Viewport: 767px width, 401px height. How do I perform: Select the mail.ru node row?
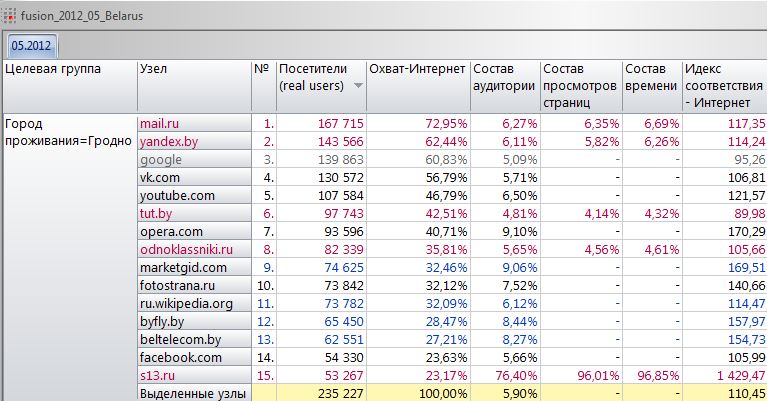[160, 123]
